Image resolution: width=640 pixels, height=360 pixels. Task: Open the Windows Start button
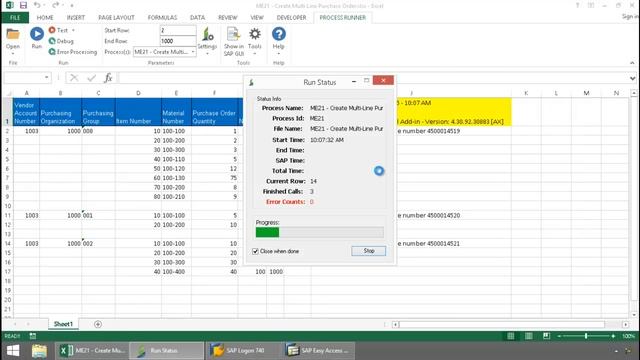coord(13,351)
